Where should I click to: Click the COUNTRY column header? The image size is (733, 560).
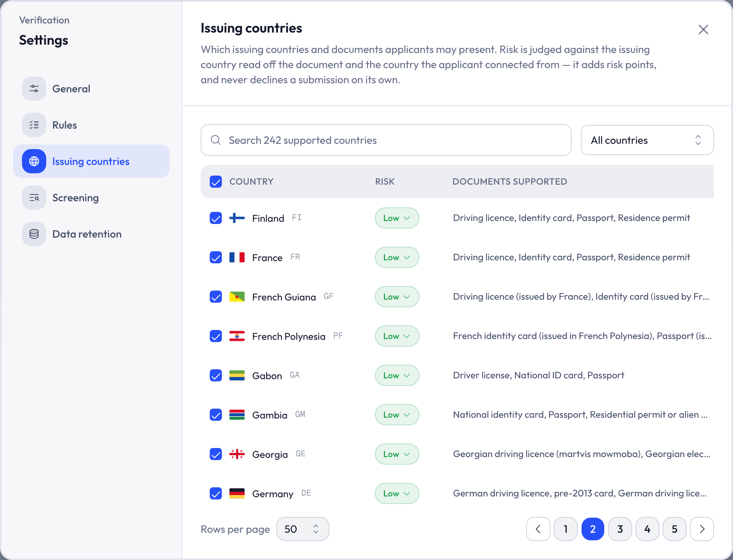pos(251,182)
